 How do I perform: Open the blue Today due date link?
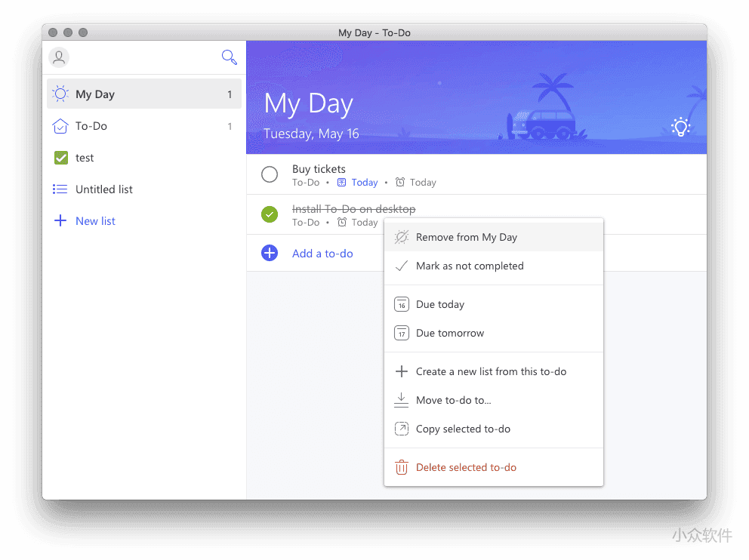[x=365, y=182]
